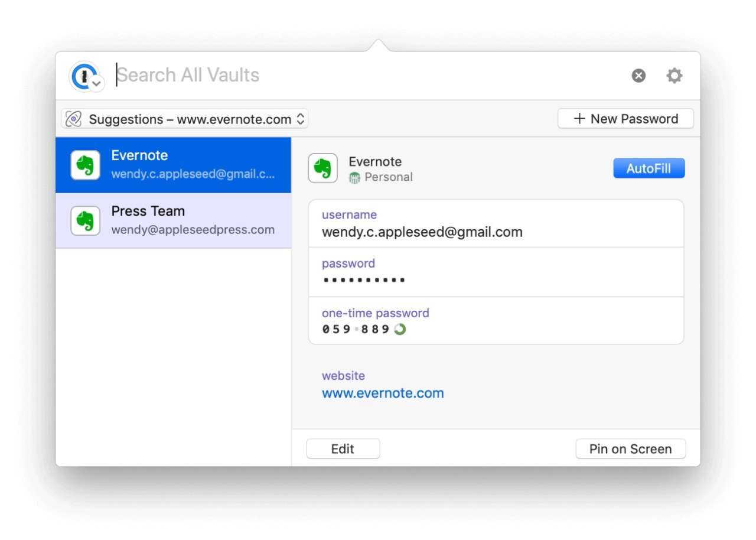Open the 1Password vault selector icon
This screenshot has width=756, height=540.
point(83,75)
